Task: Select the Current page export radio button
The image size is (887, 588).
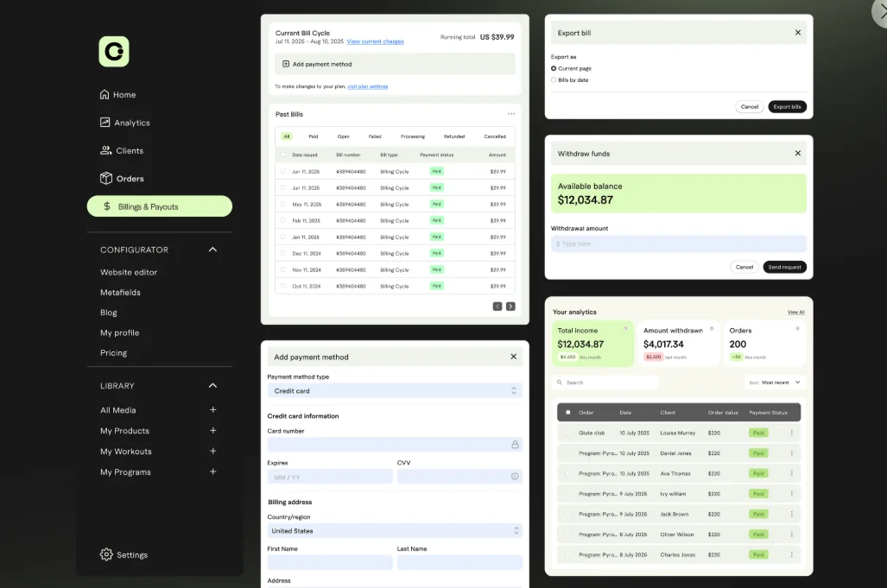Action: [x=554, y=68]
